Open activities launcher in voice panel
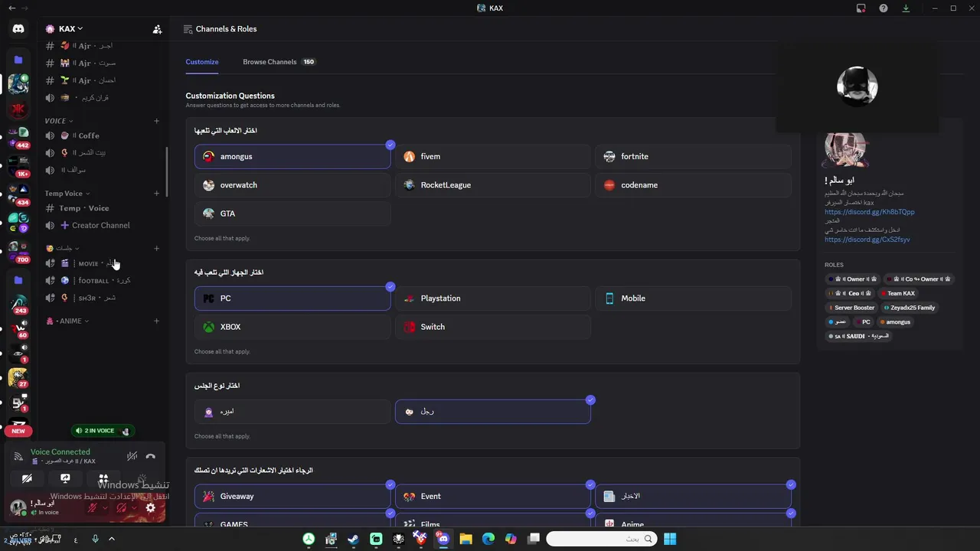The width and height of the screenshot is (980, 551). click(103, 479)
